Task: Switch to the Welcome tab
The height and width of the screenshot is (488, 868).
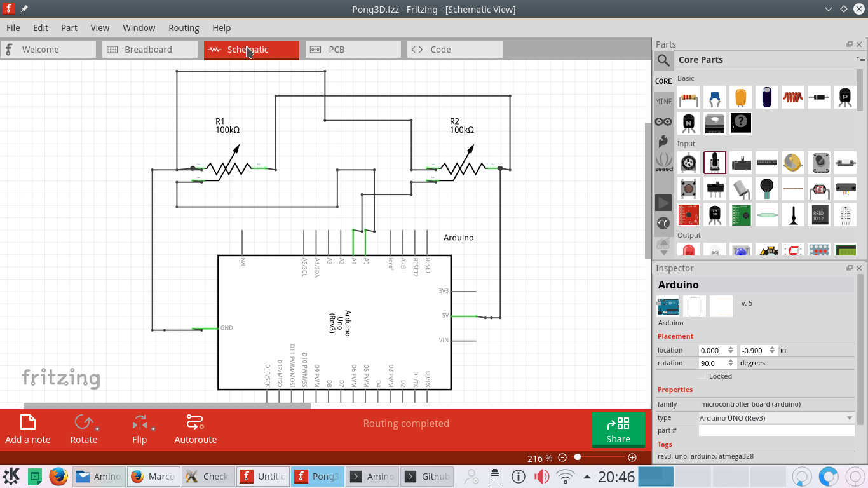Action: click(x=48, y=50)
